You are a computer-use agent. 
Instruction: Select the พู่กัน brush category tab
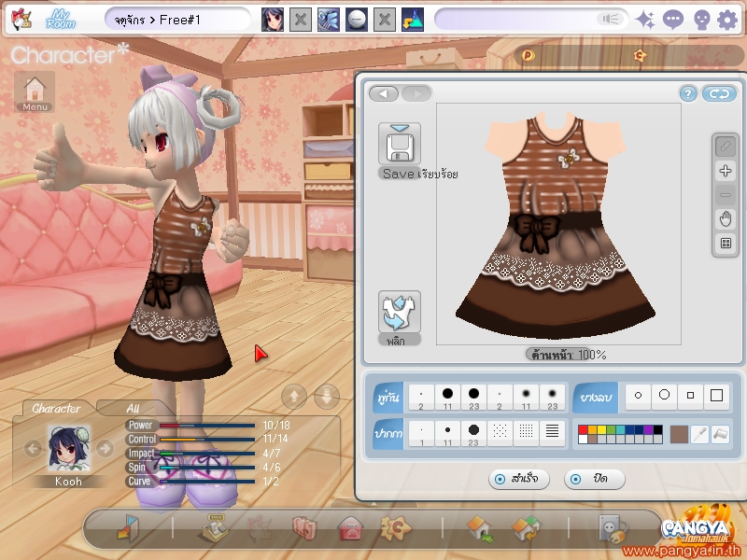pyautogui.click(x=388, y=398)
